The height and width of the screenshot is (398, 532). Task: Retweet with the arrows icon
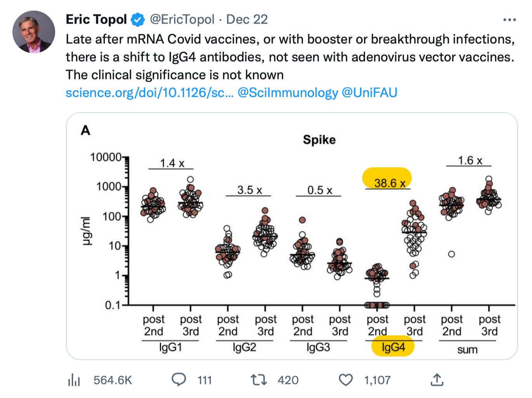coord(259,380)
